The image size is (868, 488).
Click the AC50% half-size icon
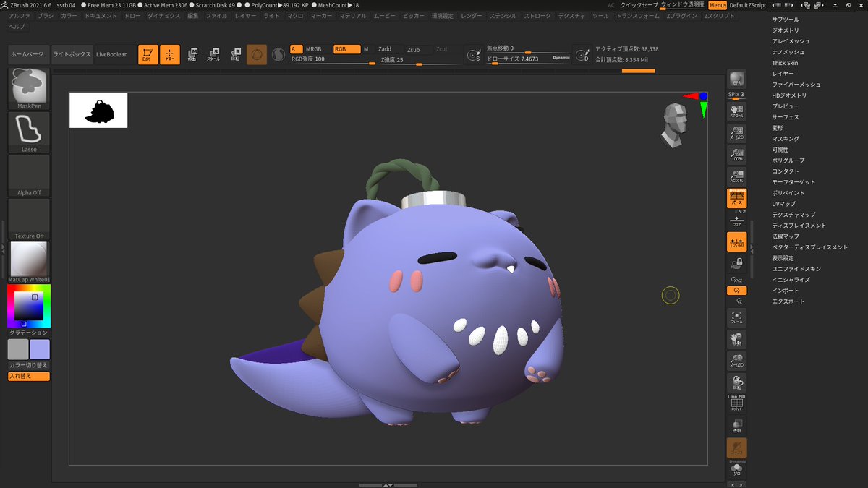pos(736,176)
